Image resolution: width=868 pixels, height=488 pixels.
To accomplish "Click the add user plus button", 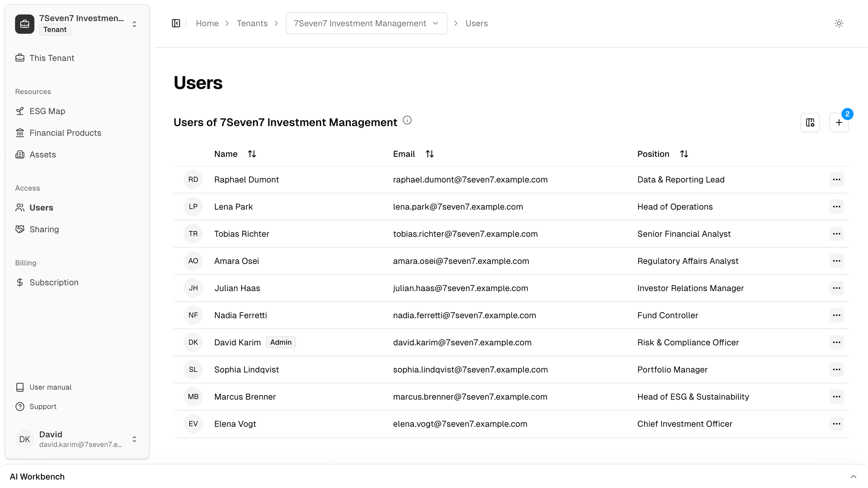I will pos(839,122).
